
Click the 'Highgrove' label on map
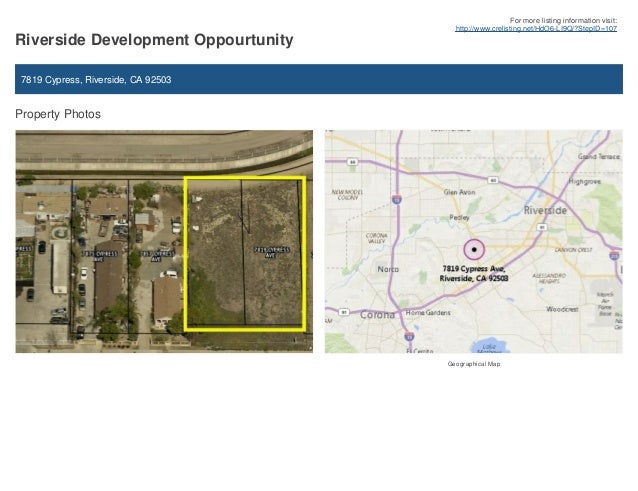(585, 181)
